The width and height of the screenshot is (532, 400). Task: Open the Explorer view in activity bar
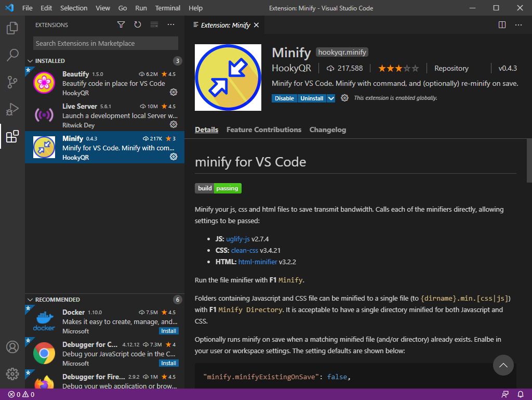click(x=12, y=28)
